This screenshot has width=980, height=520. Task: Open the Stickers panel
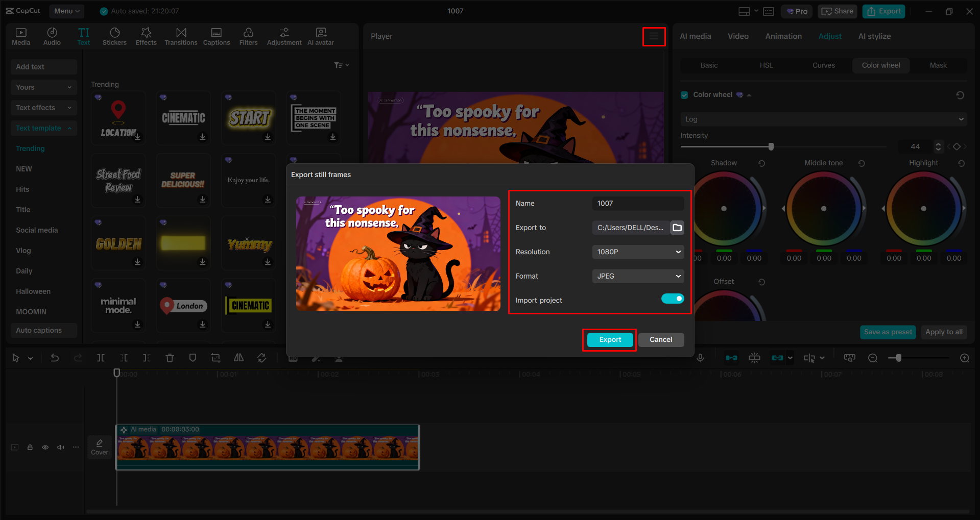(114, 37)
